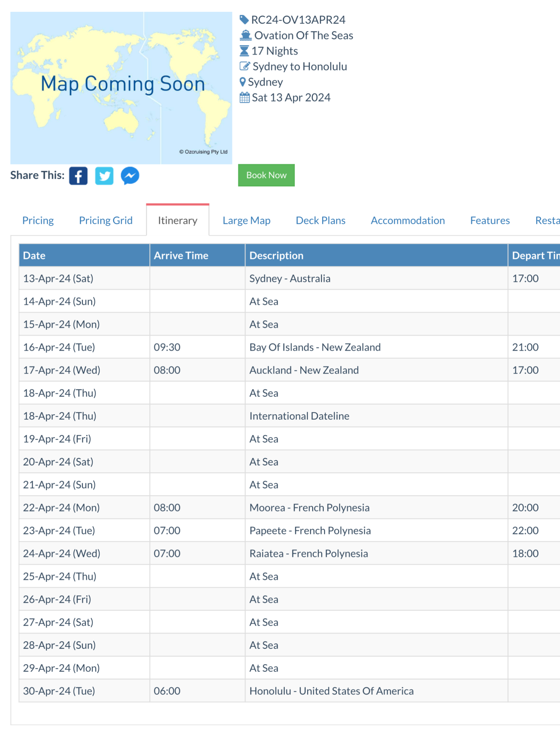Click 09:30 arrive time for Bay Of Islands
This screenshot has height=747, width=560.
[x=167, y=347]
